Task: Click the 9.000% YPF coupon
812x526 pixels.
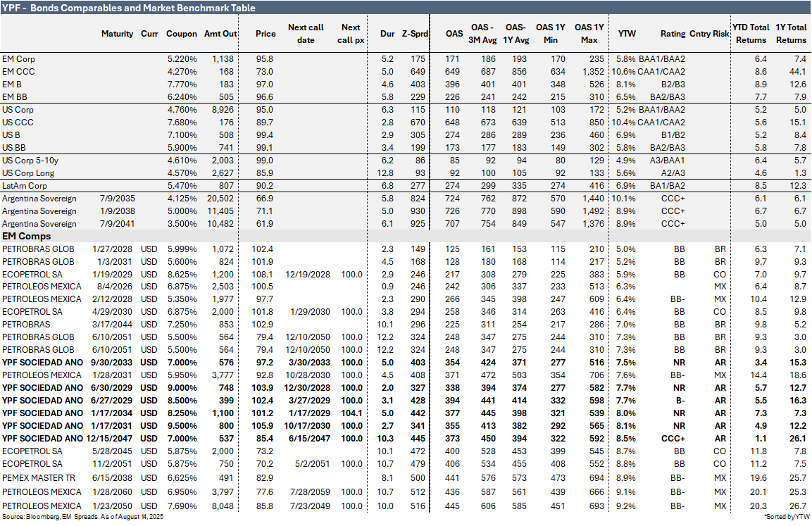Action: (x=182, y=388)
